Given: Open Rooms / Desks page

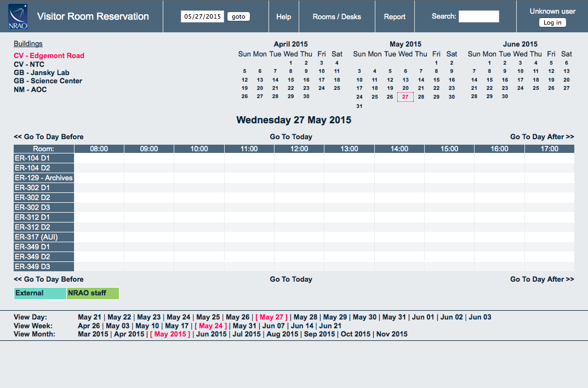Looking at the screenshot, I should click(x=336, y=16).
